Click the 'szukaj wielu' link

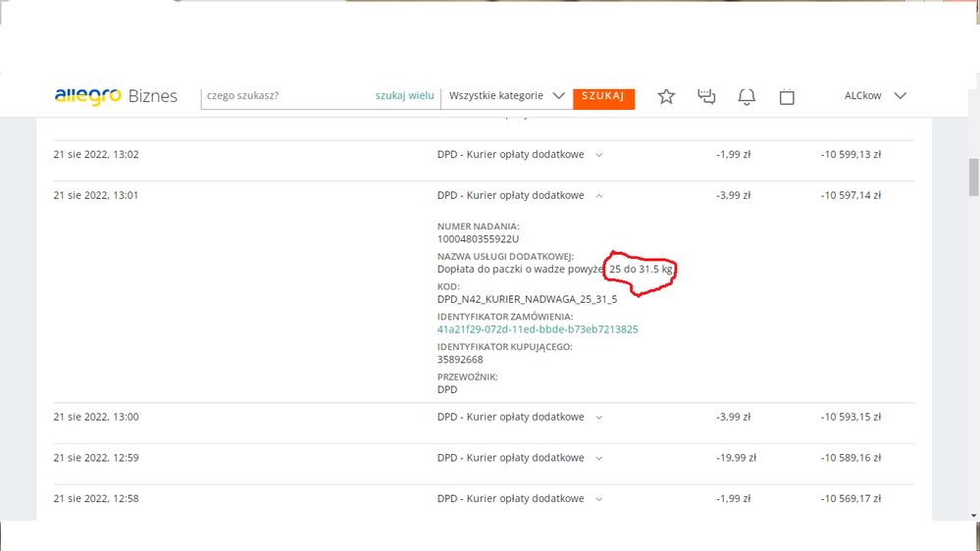[404, 96]
